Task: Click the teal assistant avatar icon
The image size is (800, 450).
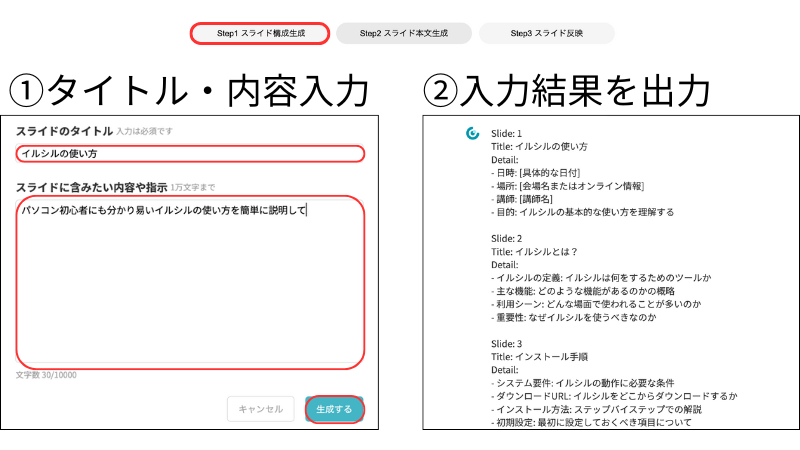Action: pyautogui.click(x=472, y=134)
